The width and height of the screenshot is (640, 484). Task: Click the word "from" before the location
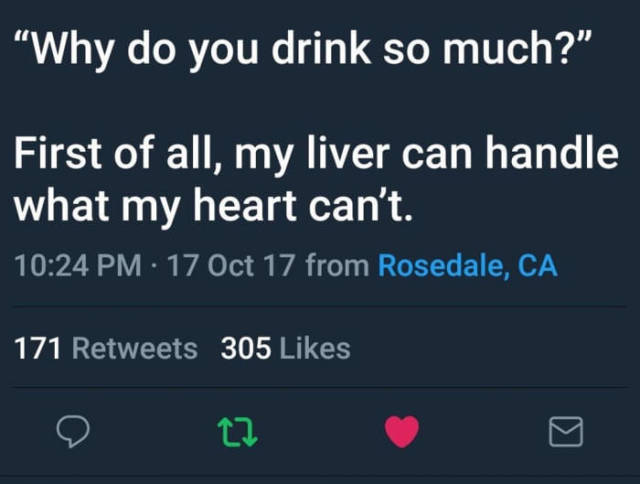(337, 267)
